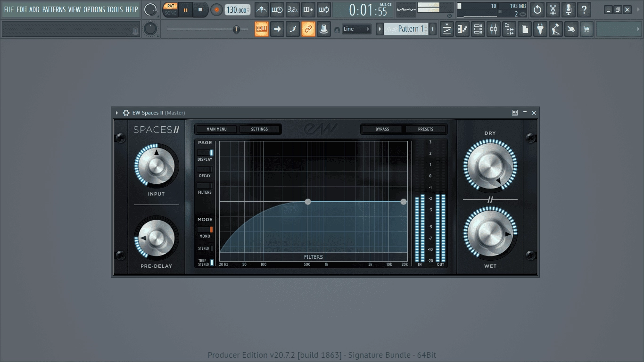Open the PATTERNS menu

(x=54, y=9)
